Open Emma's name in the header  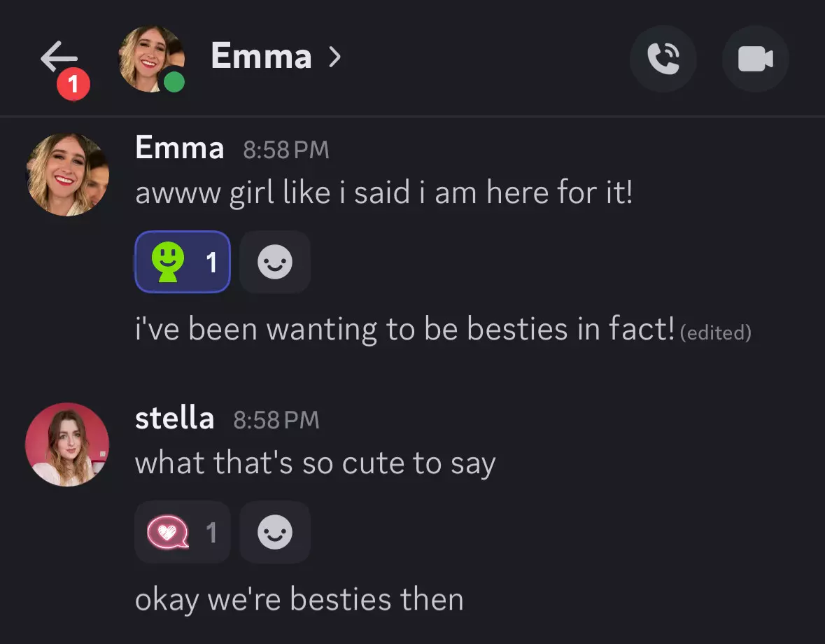(261, 56)
